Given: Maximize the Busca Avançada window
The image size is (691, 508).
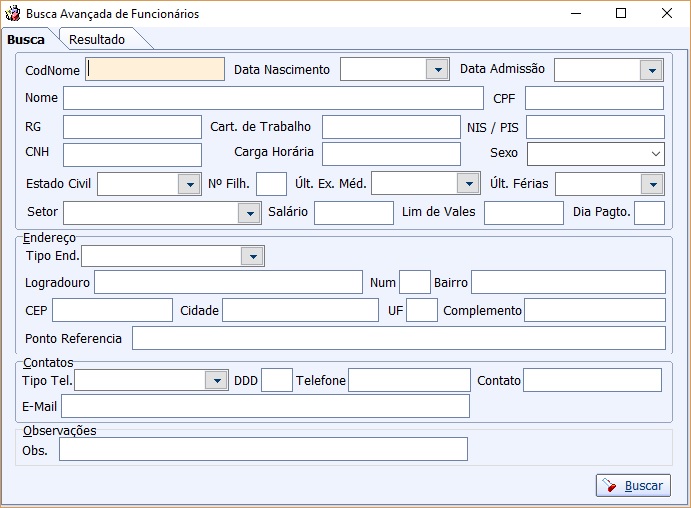Looking at the screenshot, I should point(621,13).
